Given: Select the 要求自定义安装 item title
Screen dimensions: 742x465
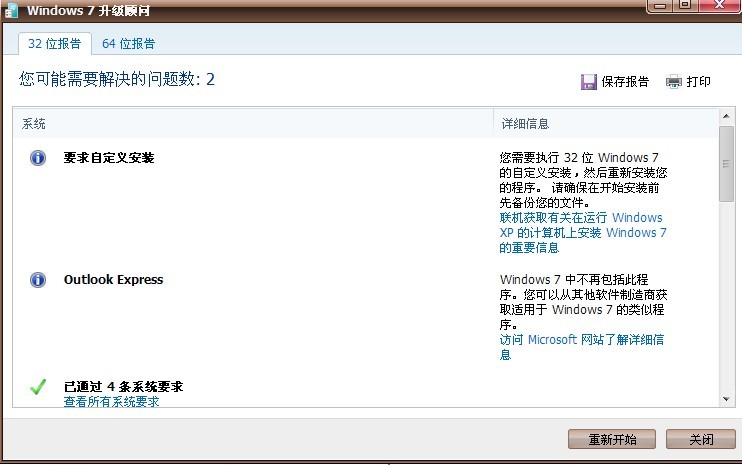Looking at the screenshot, I should tap(109, 158).
